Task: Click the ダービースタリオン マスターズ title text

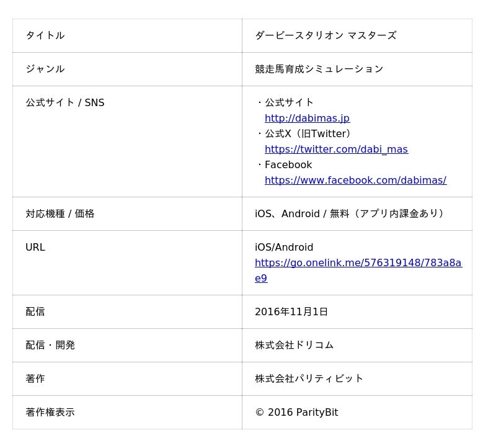Action: (325, 35)
